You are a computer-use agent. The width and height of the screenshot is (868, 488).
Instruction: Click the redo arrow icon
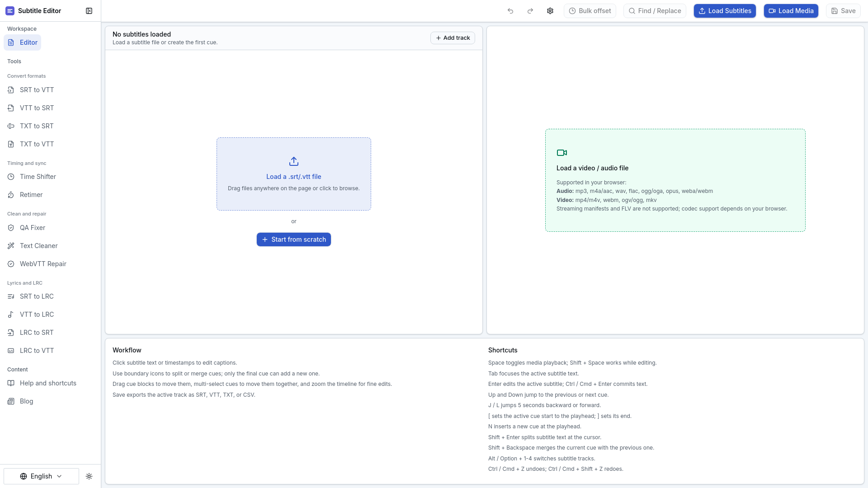pos(530,11)
